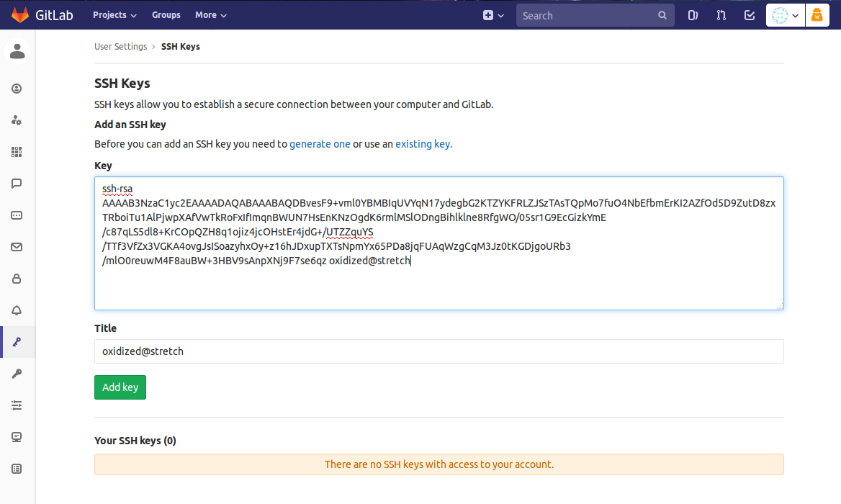
Task: Open Issues icon in top navigation
Action: [693, 15]
